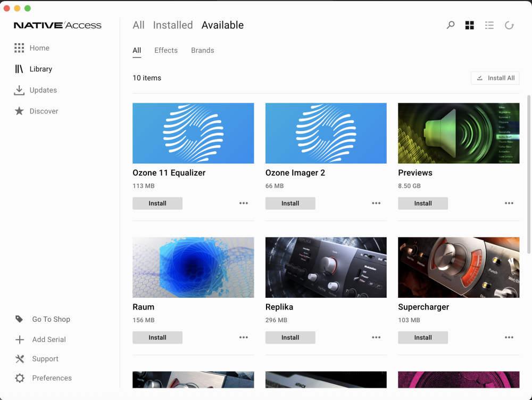Click the 8.50 GB size label
This screenshot has height=400, width=532.
pos(409,186)
